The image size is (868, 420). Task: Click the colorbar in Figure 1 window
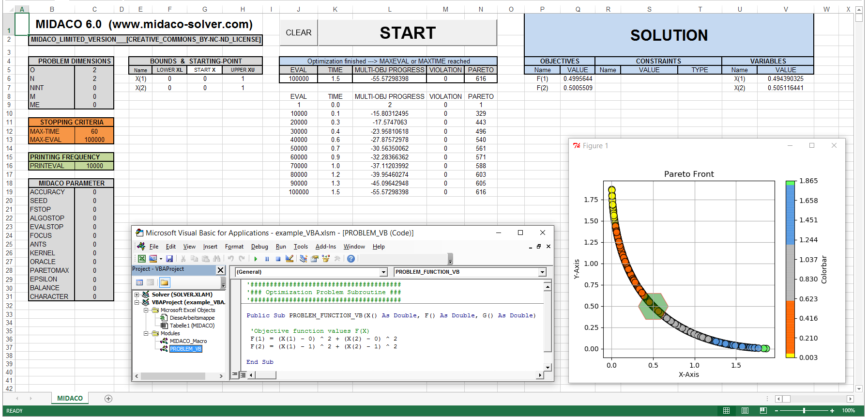[x=791, y=269]
